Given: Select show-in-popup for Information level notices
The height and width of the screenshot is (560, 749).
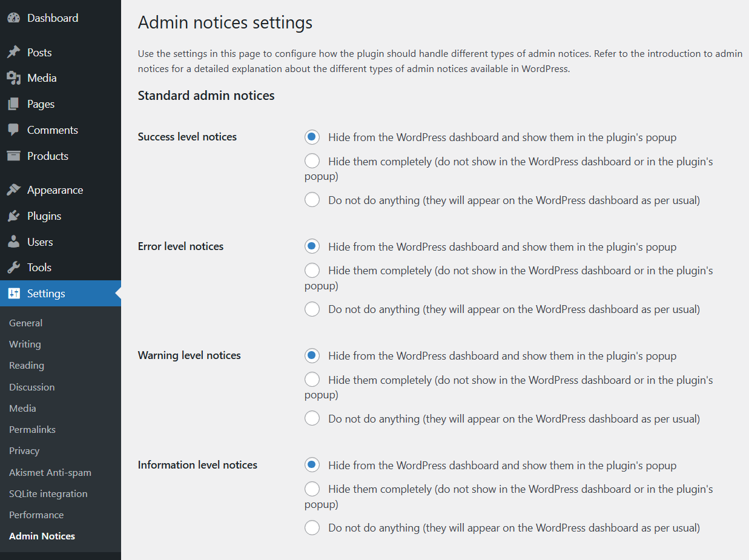Looking at the screenshot, I should pos(312,465).
